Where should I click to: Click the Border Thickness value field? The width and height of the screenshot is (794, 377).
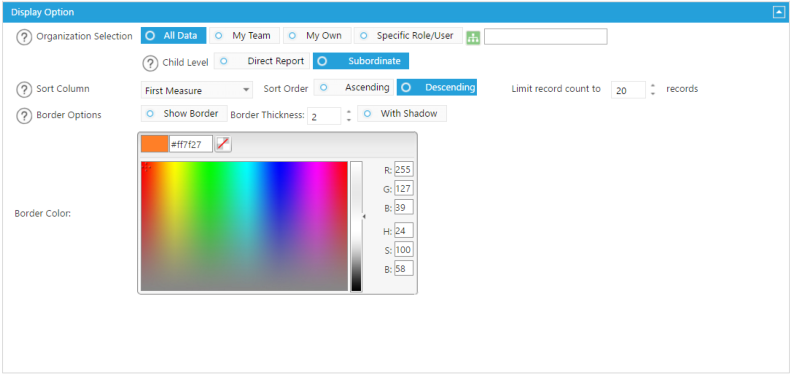coord(324,116)
